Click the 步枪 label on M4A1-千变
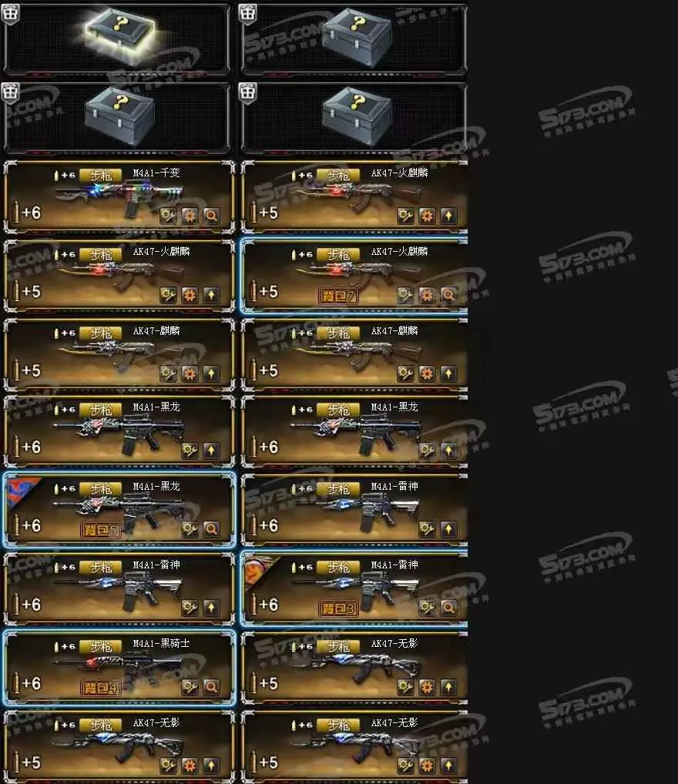 tap(101, 176)
